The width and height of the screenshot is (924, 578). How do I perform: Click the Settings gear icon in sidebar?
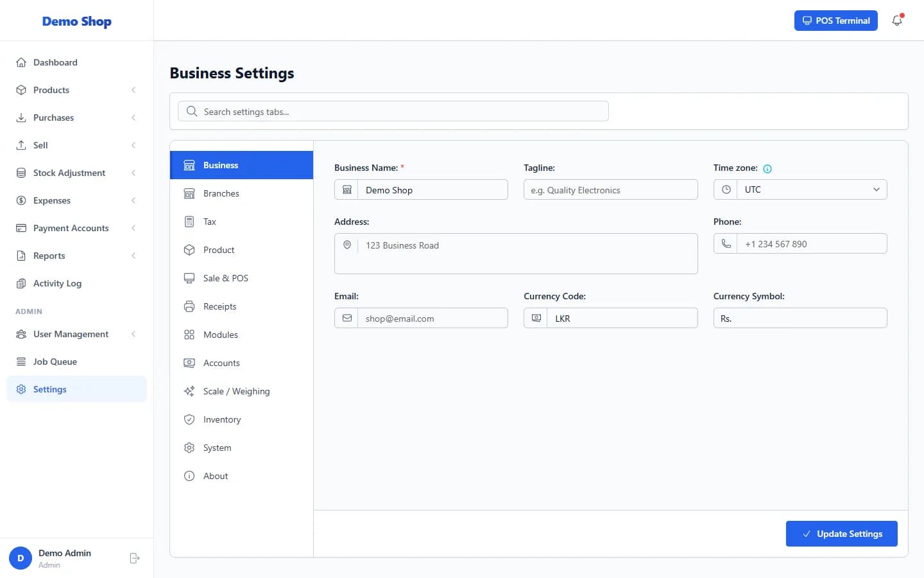tap(21, 389)
